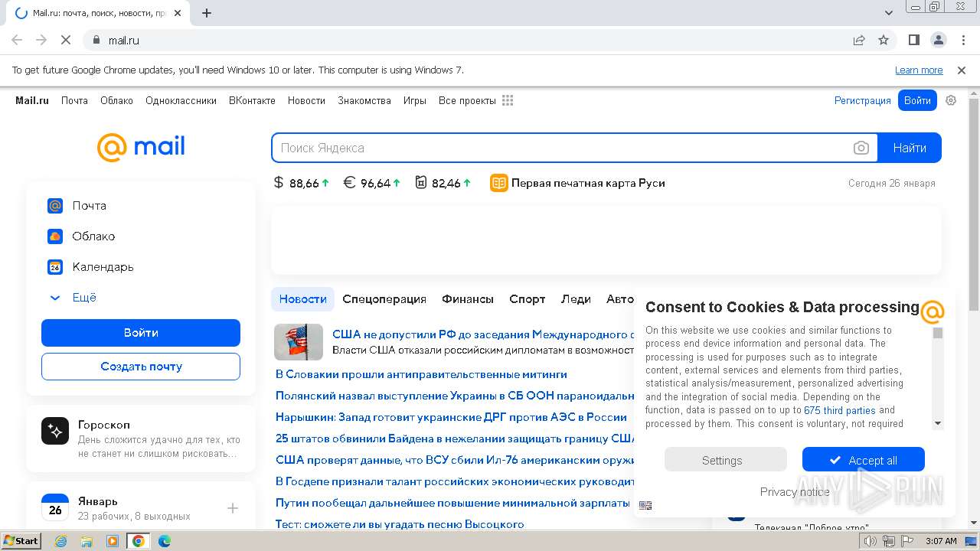Open Internet Explorer from taskbar
The width and height of the screenshot is (980, 551).
point(60,541)
